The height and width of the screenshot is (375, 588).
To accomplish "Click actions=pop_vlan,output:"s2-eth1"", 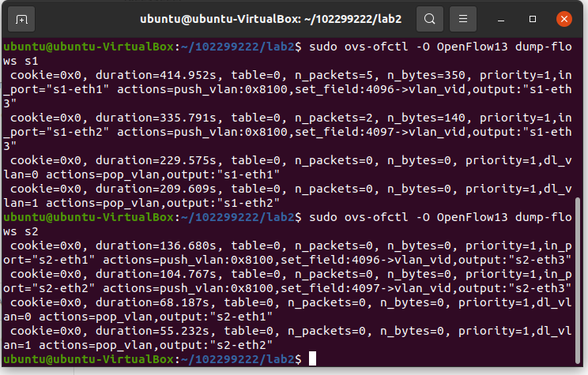I will click(156, 317).
